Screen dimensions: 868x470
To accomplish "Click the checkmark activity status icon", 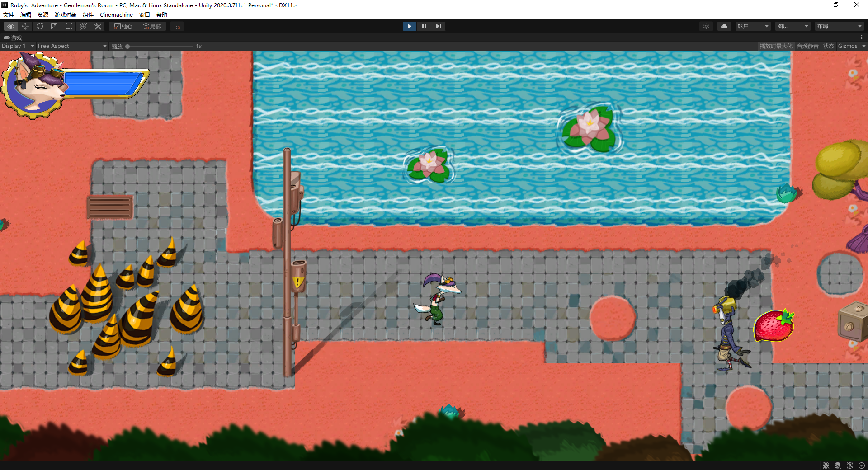I will [x=862, y=465].
